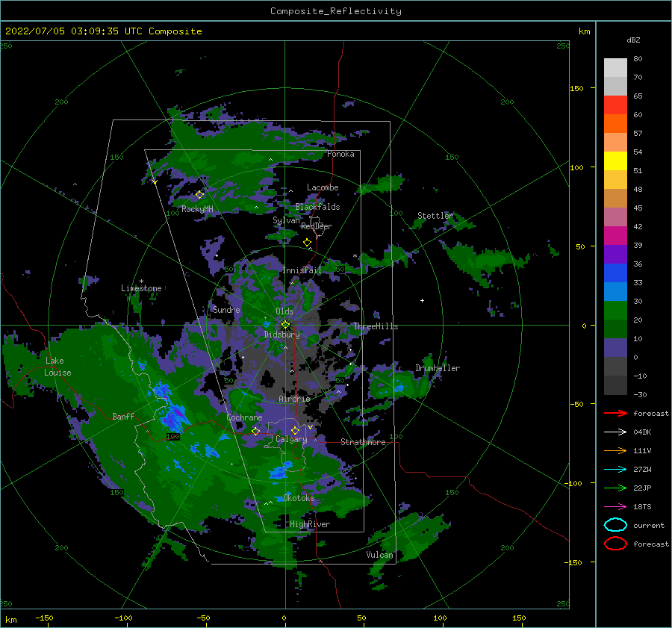Click the yellow diamond marker below RedDeer
This screenshot has height=628, width=672.
pyautogui.click(x=308, y=243)
